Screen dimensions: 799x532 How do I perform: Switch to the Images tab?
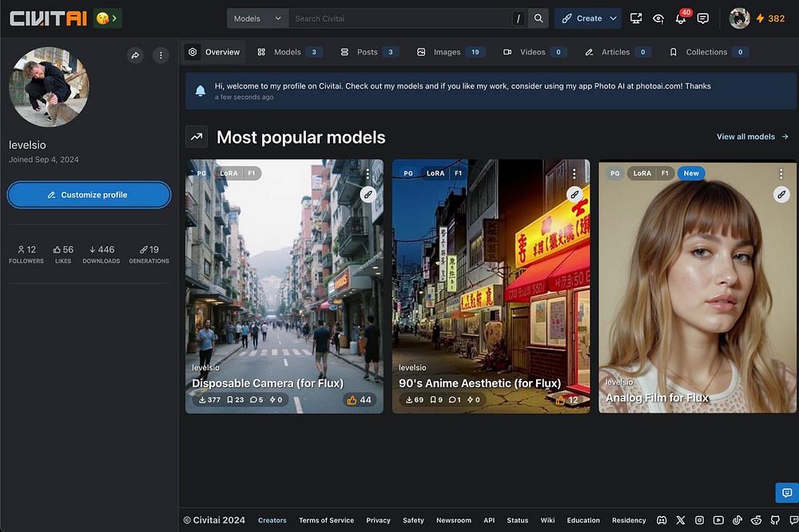pyautogui.click(x=447, y=52)
